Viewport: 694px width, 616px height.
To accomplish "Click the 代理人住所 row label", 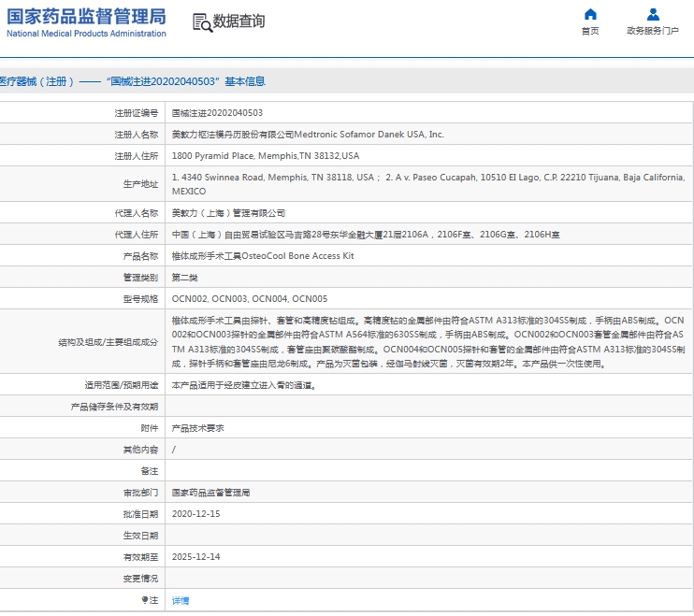I will click(137, 235).
